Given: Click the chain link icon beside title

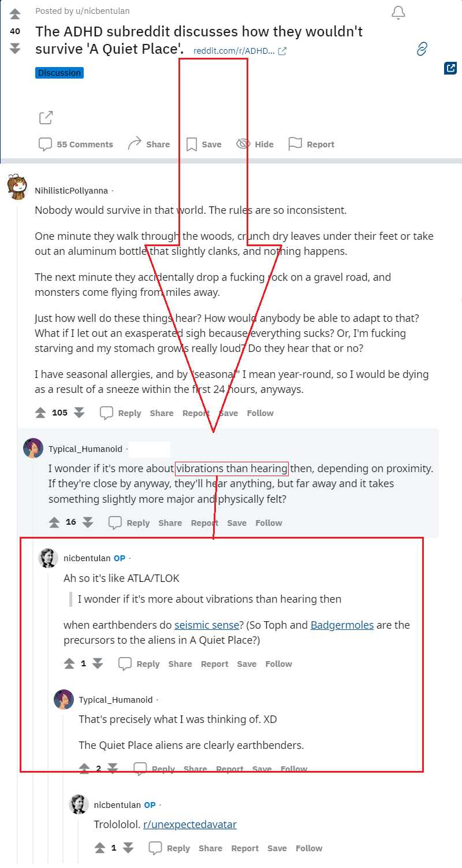Looking at the screenshot, I should click(x=422, y=49).
